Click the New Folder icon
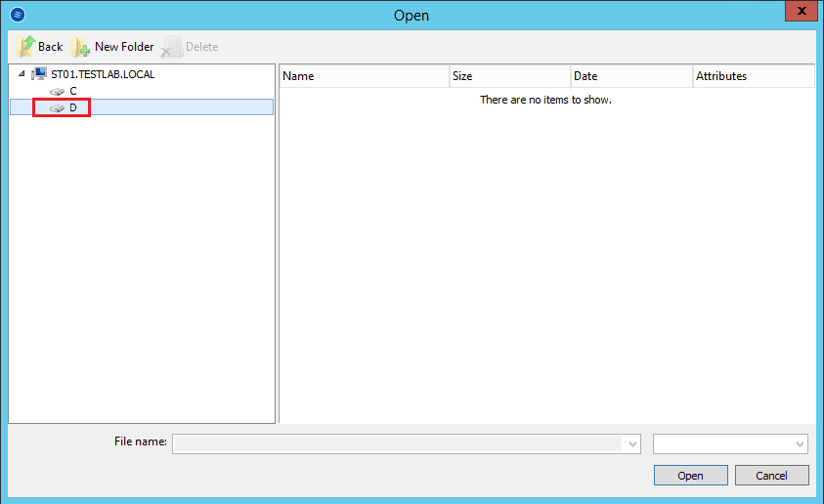Viewport: 824px width, 504px height. coord(80,47)
